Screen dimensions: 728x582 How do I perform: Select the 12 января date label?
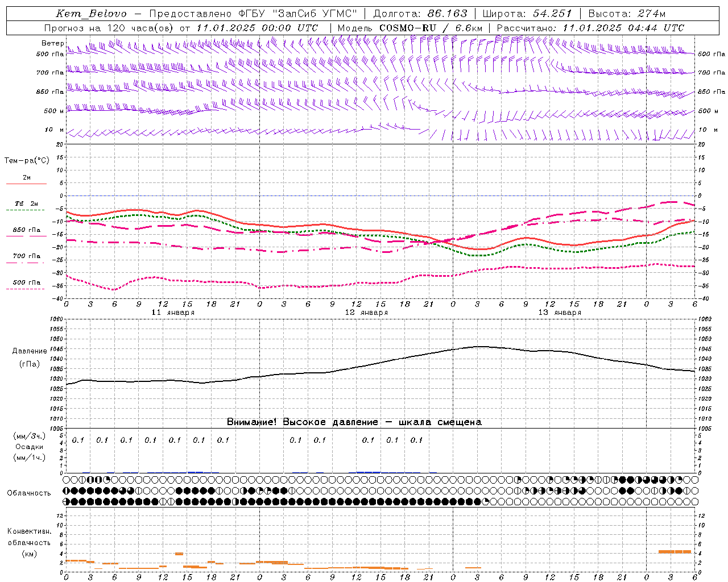pyautogui.click(x=366, y=313)
